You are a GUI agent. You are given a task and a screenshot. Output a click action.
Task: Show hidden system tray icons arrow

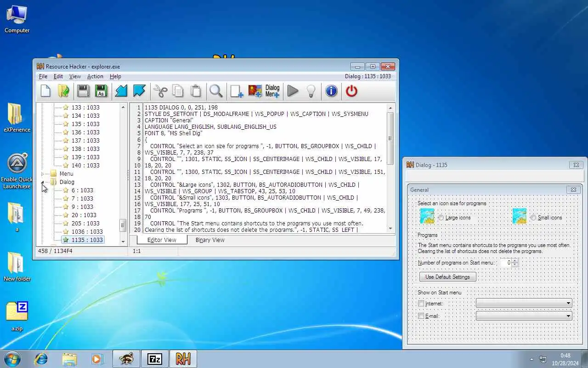click(532, 359)
